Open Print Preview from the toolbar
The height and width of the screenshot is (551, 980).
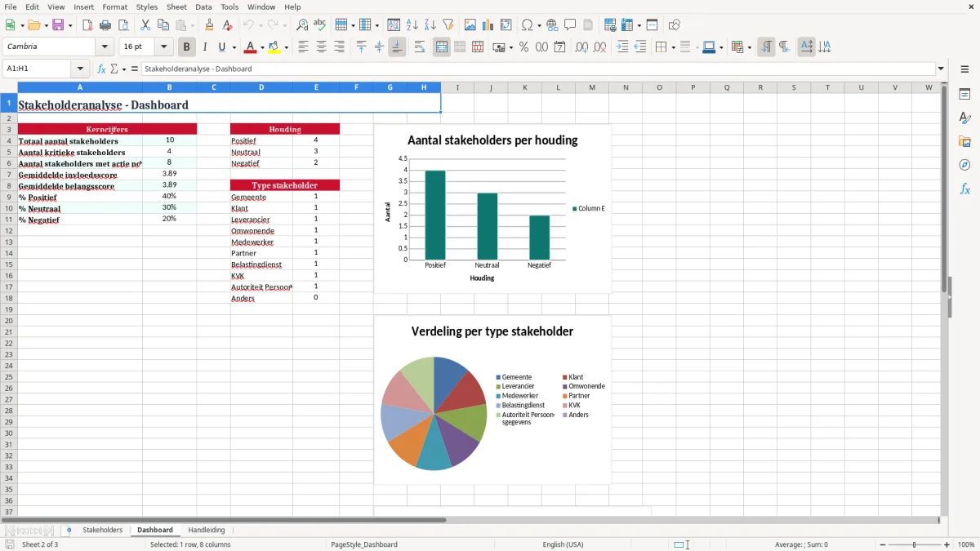[123, 25]
